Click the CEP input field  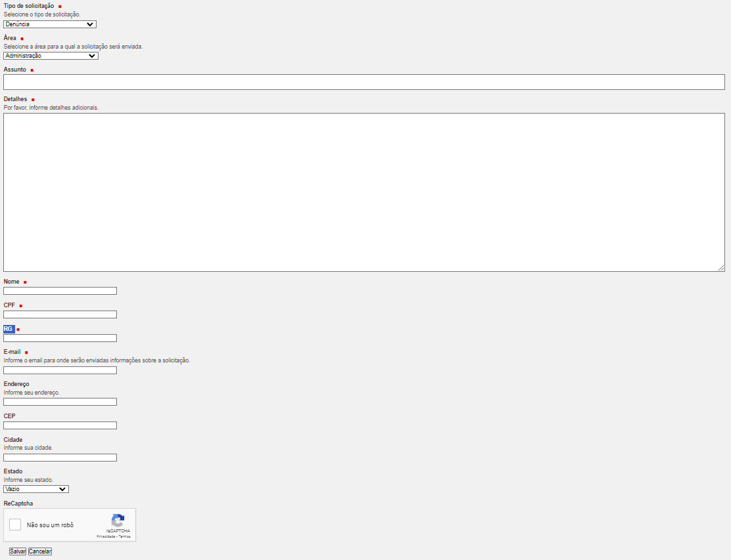pyautogui.click(x=60, y=425)
